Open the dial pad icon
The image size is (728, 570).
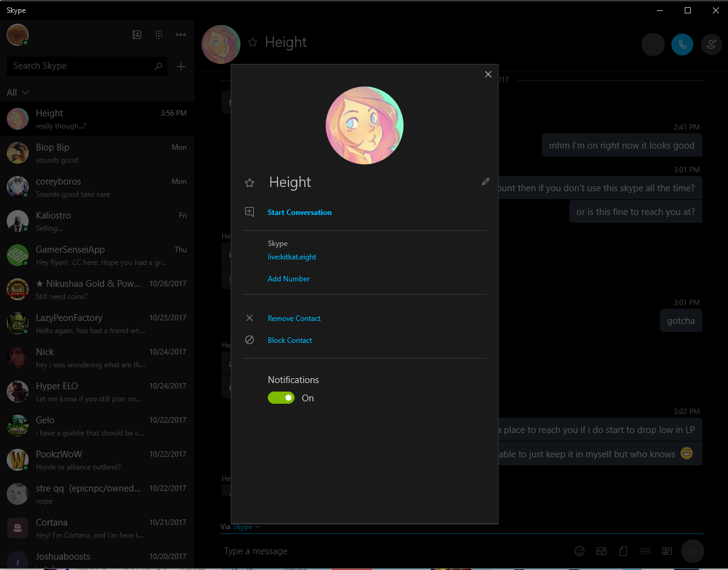[159, 34]
